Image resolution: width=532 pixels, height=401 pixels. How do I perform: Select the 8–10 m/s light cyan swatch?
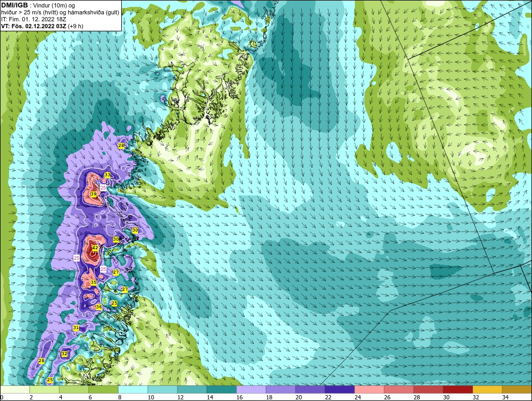coord(133,389)
